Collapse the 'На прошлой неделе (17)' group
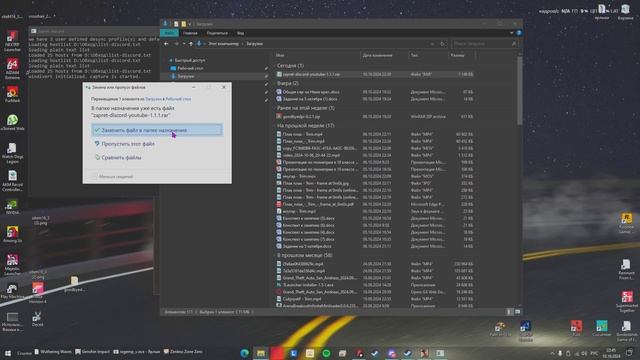 (305, 126)
